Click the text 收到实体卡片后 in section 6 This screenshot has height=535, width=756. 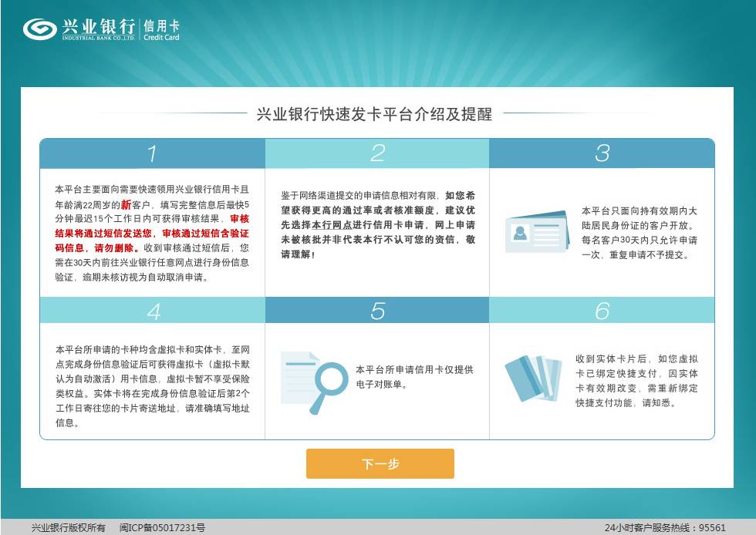pos(611,358)
